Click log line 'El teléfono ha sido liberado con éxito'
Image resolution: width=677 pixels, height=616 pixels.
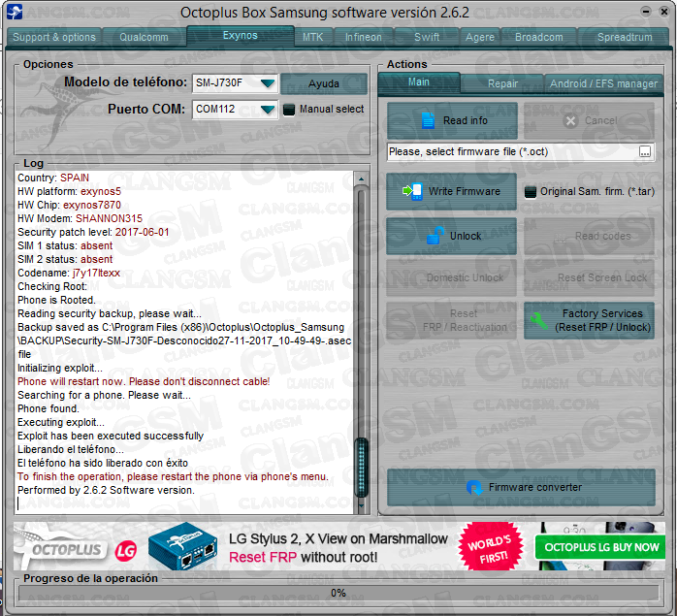(x=103, y=463)
